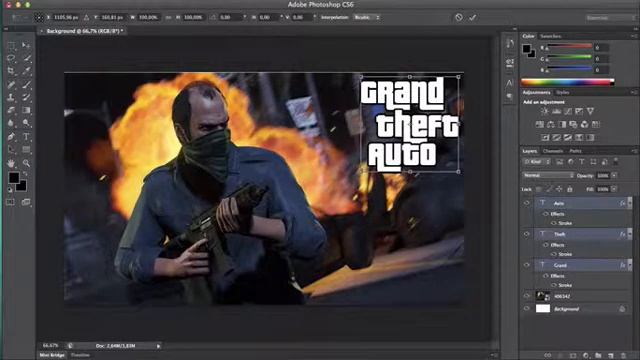The height and width of the screenshot is (360, 640).
Task: Open the Interpolation dropdown
Action: point(367,18)
